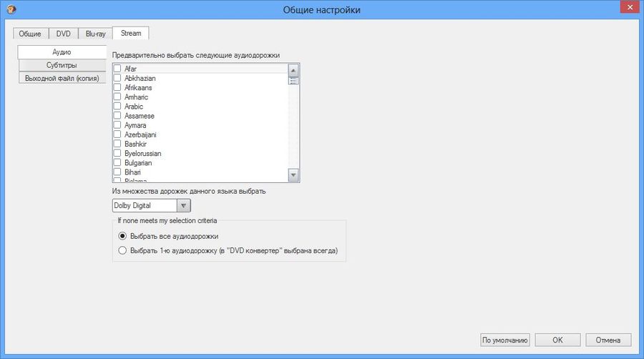Click the language list scroll-down arrow
The image size is (644, 359).
pos(293,174)
